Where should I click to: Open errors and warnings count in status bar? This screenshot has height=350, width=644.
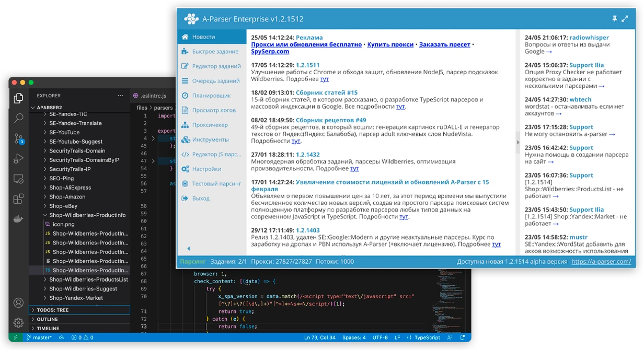point(83,337)
